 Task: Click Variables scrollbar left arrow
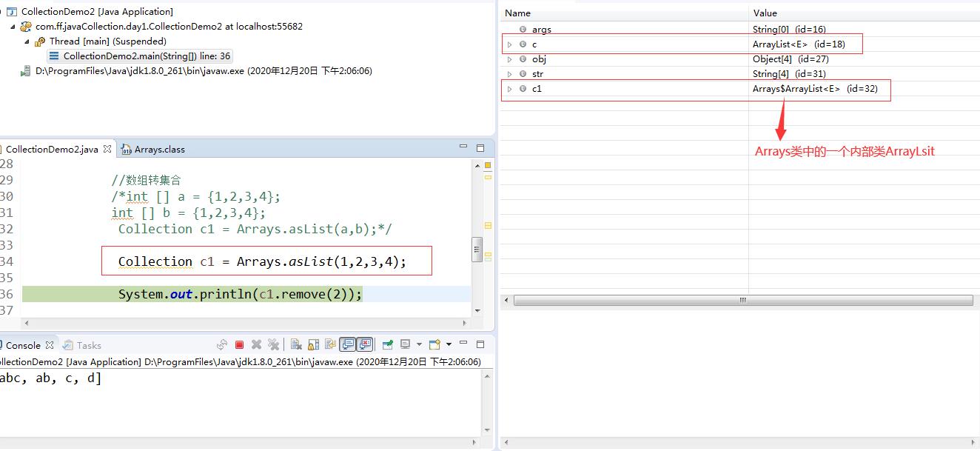click(507, 301)
